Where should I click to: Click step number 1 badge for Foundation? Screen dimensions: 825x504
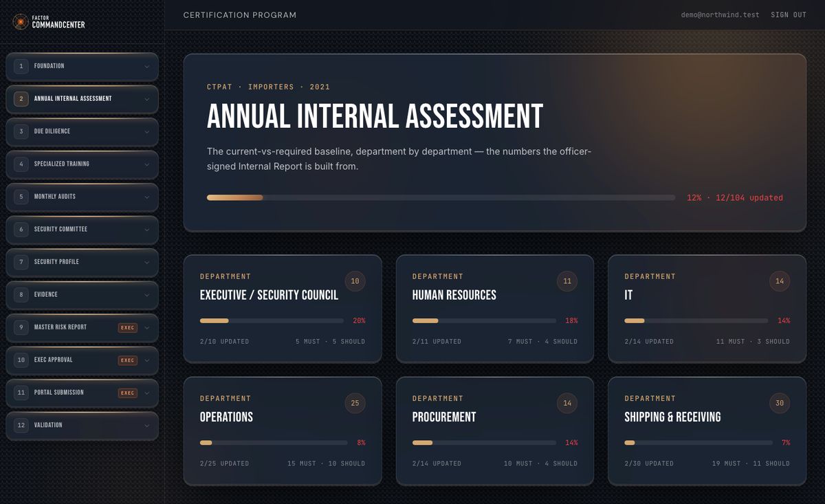(x=21, y=66)
